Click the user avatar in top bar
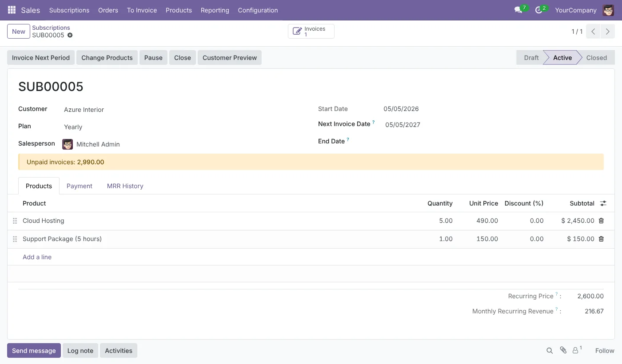 click(608, 10)
